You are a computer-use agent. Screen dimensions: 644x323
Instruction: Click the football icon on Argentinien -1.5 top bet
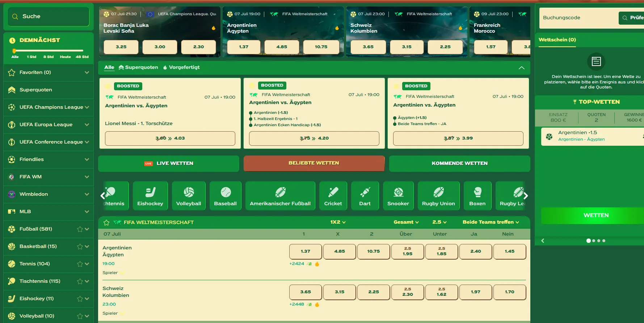point(549,136)
